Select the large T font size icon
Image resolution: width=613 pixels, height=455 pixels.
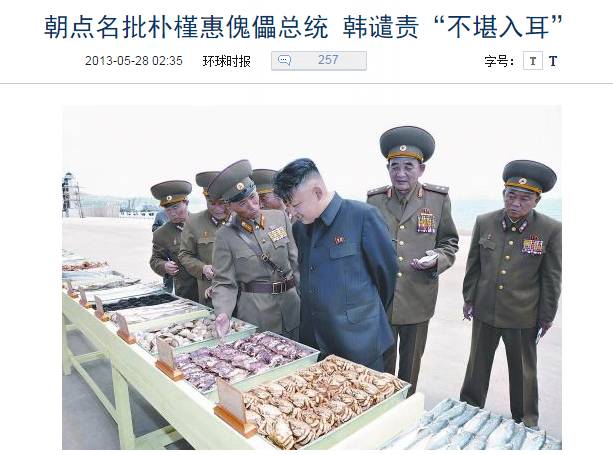pos(553,61)
